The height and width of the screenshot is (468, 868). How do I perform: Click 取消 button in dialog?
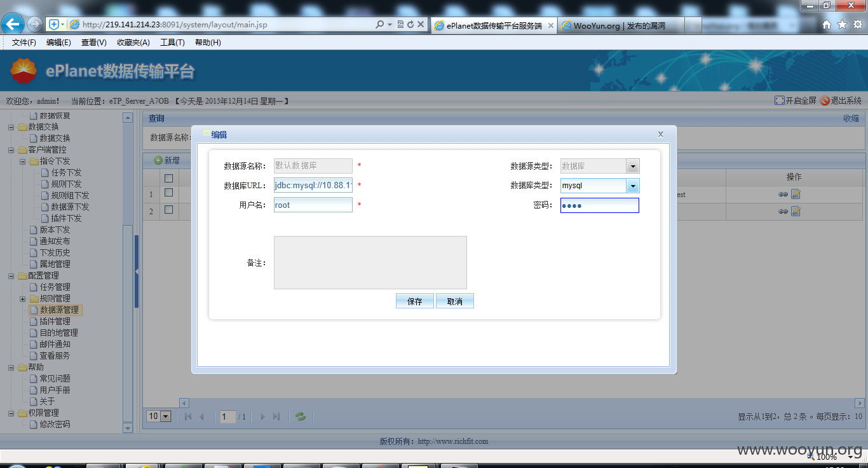point(455,301)
